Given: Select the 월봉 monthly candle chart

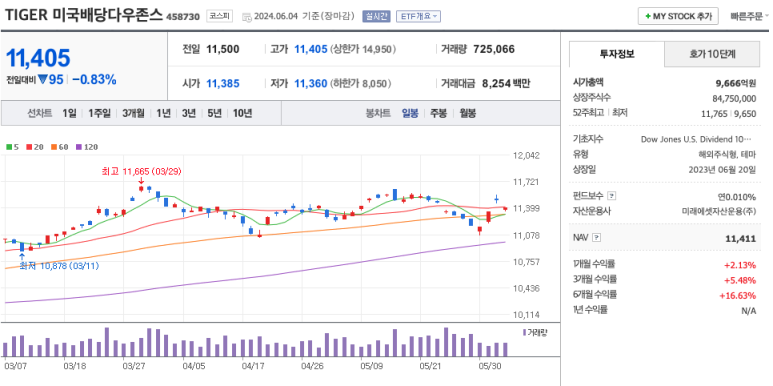Looking at the screenshot, I should [x=467, y=113].
